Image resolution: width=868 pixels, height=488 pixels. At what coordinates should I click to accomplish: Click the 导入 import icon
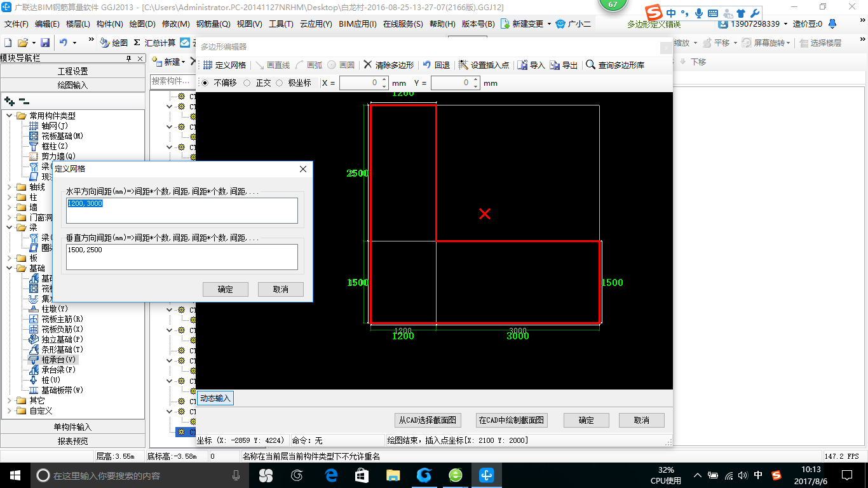tap(522, 65)
